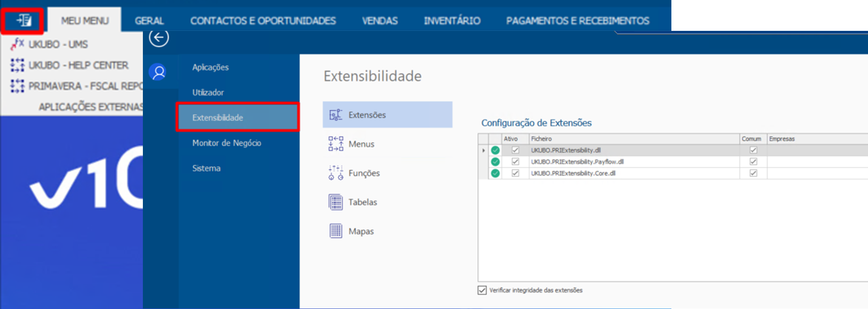The width and height of the screenshot is (868, 309).
Task: Expand the UKUBO.PRIExtensibility.dll row arrow
Action: [x=483, y=150]
